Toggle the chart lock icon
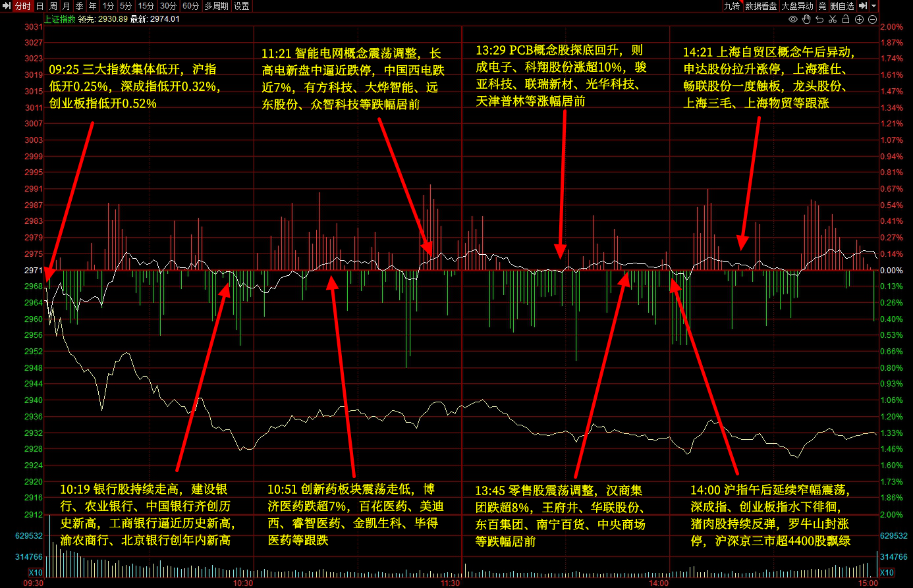Screen dimensions: 913x588 pos(846,19)
